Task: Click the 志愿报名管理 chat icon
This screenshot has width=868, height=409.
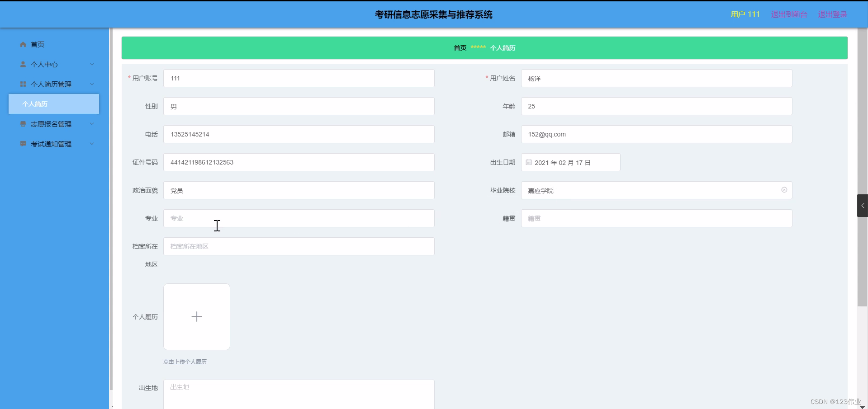Action: [x=23, y=124]
